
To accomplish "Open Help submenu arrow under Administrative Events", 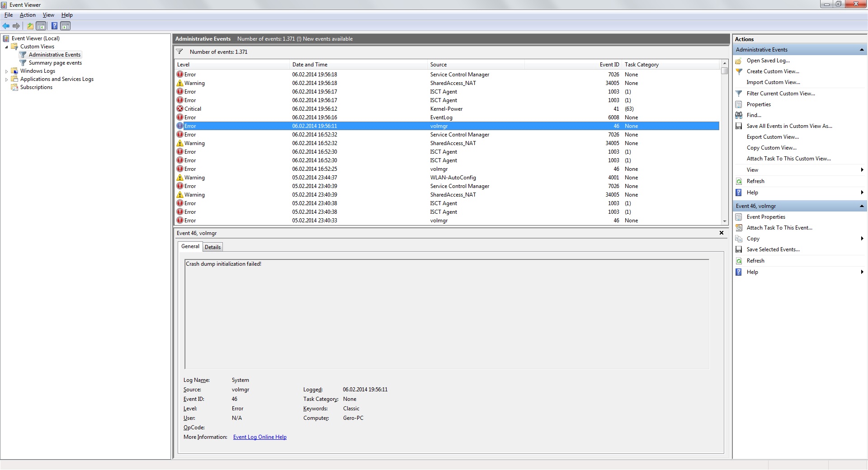I will (x=862, y=193).
